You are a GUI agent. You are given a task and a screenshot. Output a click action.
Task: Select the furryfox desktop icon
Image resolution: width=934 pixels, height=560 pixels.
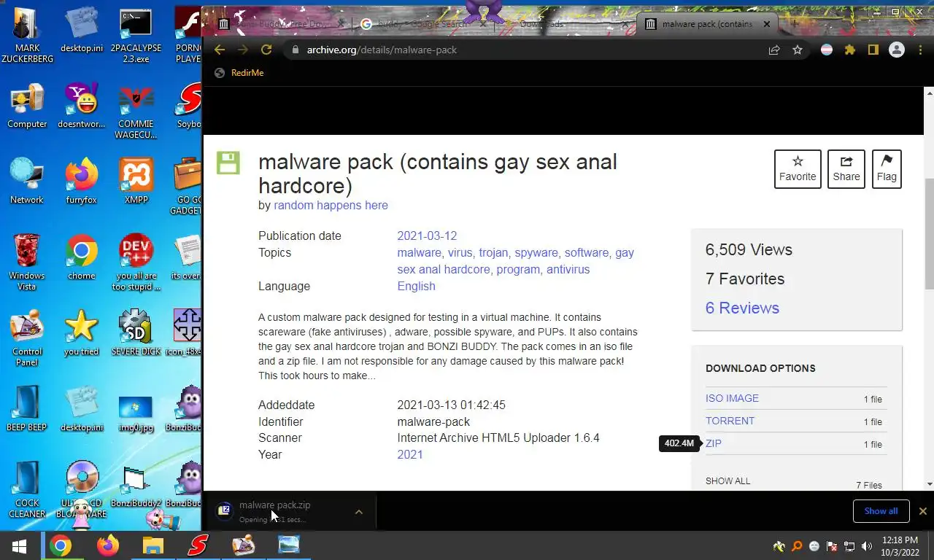point(82,181)
